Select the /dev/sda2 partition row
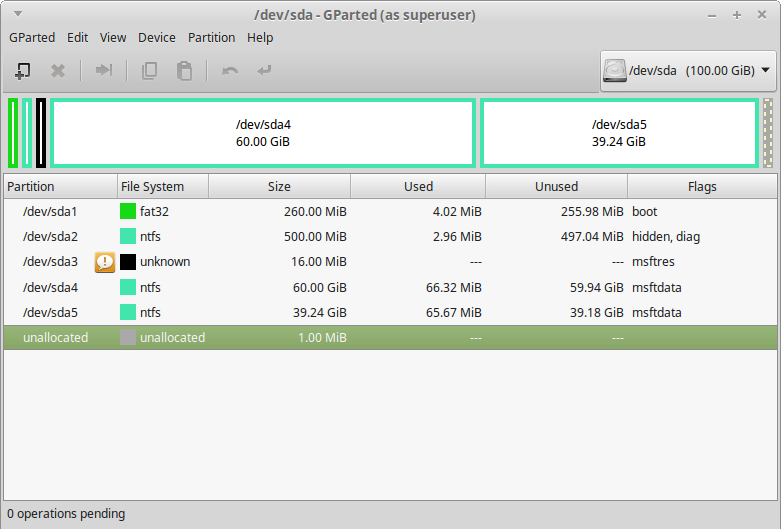781x529 pixels. 390,236
